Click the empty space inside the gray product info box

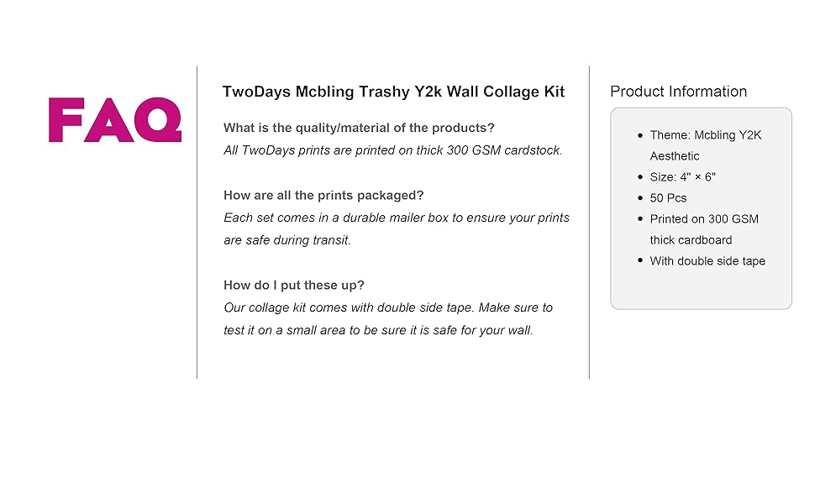click(701, 288)
